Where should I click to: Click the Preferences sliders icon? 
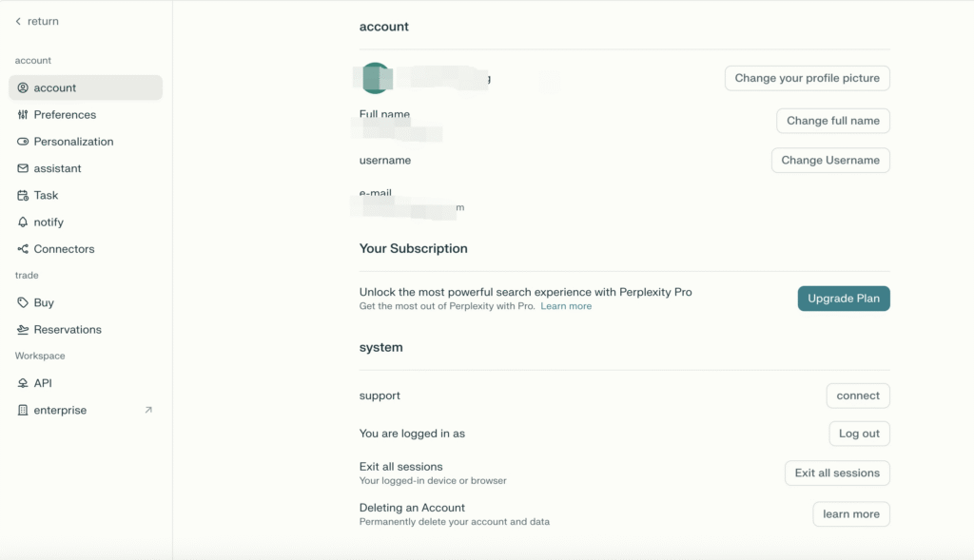23,115
